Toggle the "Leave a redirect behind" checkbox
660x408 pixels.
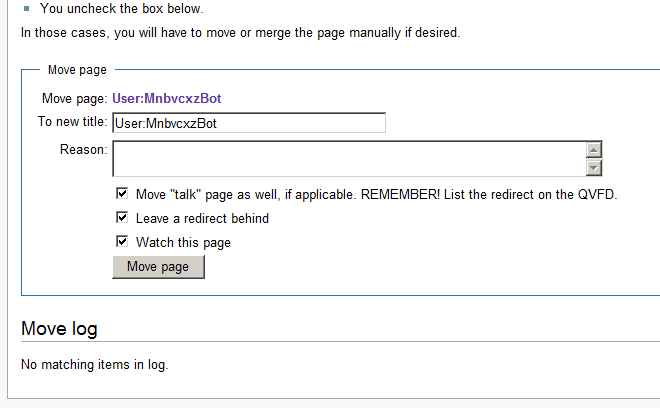(x=122, y=218)
